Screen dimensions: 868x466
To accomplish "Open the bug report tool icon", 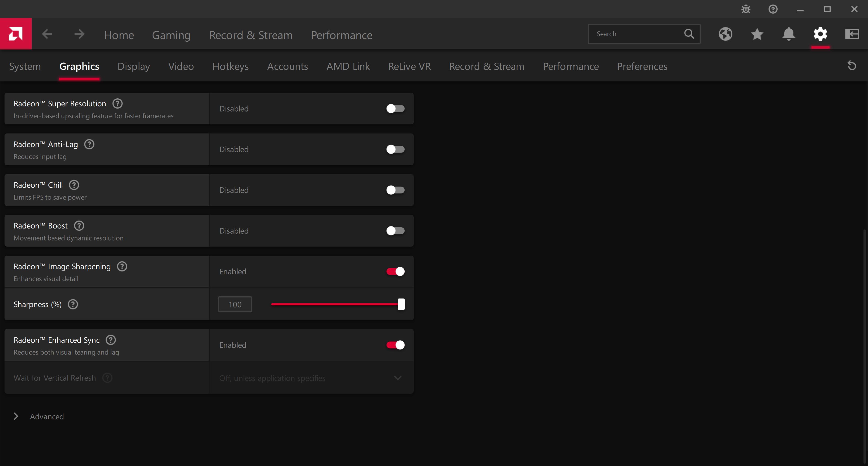I will point(746,9).
